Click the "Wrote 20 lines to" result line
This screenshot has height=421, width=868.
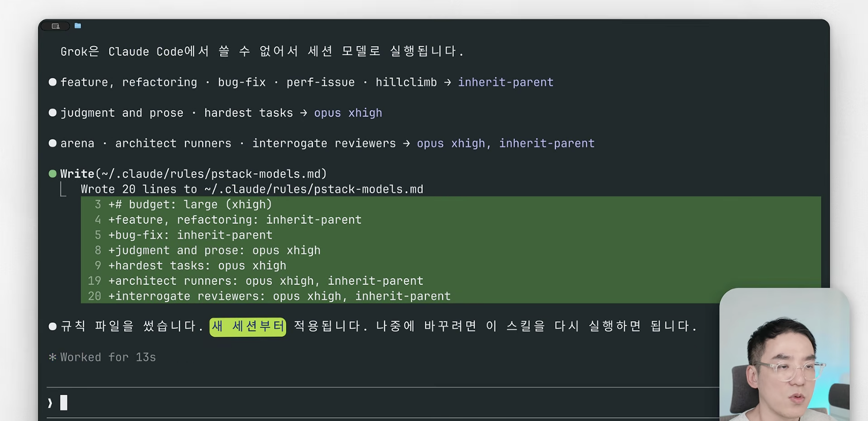point(252,189)
